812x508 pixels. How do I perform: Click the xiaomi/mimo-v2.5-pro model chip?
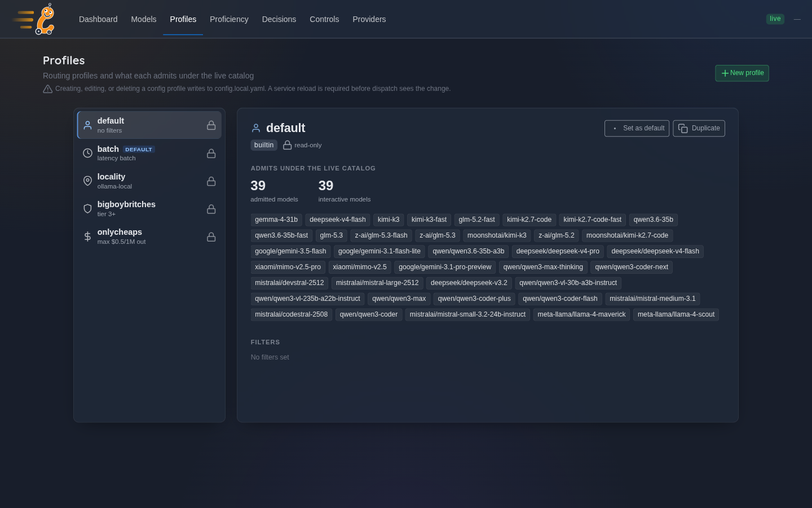click(288, 267)
